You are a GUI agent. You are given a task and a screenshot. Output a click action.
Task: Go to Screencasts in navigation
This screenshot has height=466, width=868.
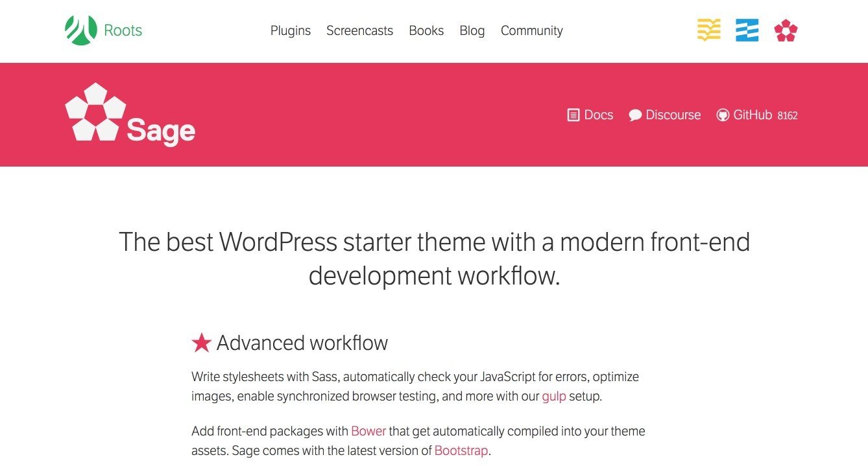(359, 30)
